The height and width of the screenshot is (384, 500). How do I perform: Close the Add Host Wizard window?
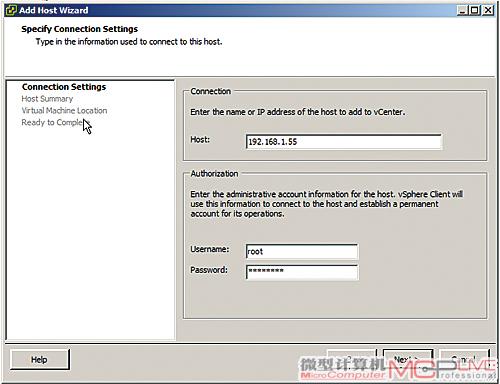pos(488,10)
